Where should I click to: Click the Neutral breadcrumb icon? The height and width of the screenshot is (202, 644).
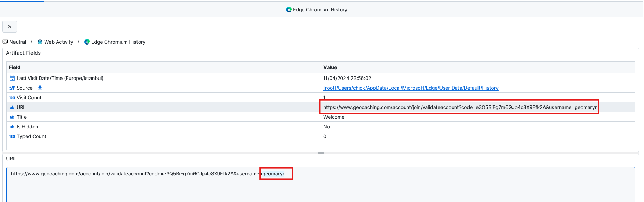point(5,42)
